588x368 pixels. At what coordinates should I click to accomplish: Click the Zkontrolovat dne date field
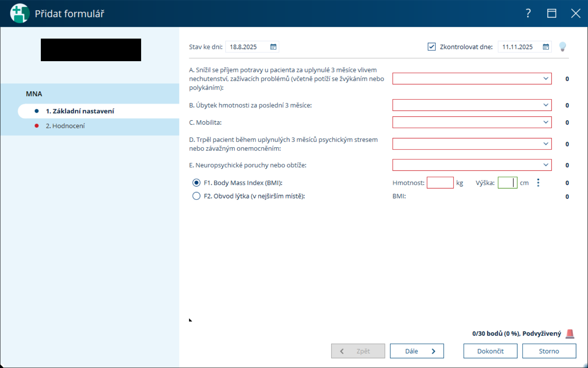point(525,47)
